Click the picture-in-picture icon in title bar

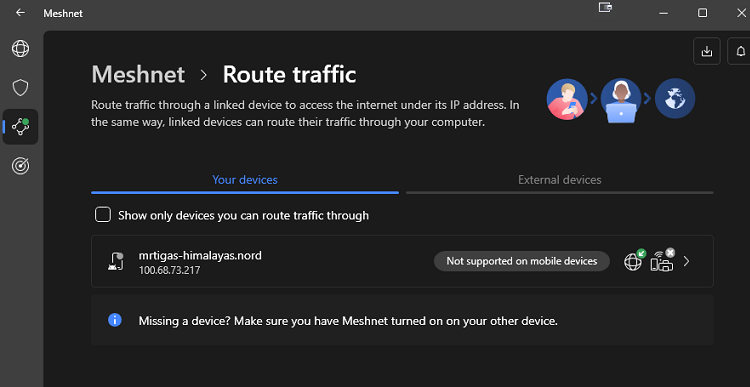[605, 7]
